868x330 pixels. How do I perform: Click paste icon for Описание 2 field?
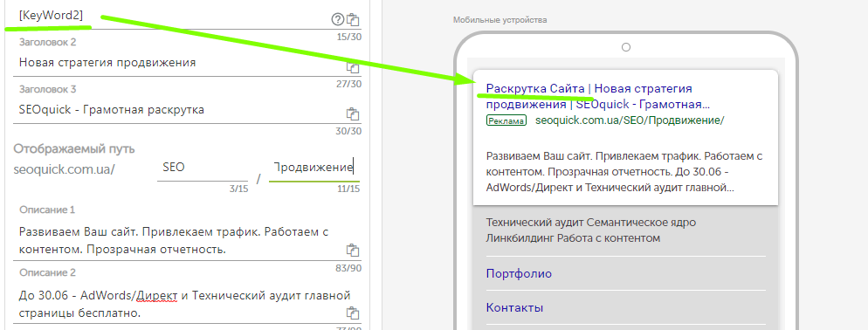[x=353, y=313]
